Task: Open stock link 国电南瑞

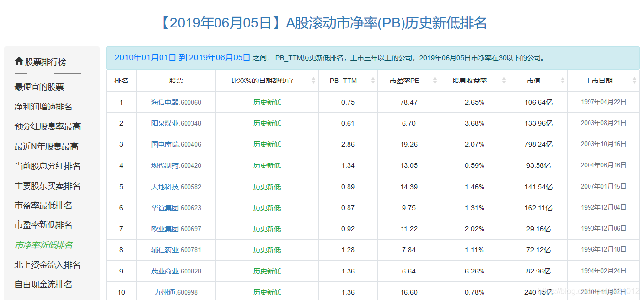Action: coord(165,144)
